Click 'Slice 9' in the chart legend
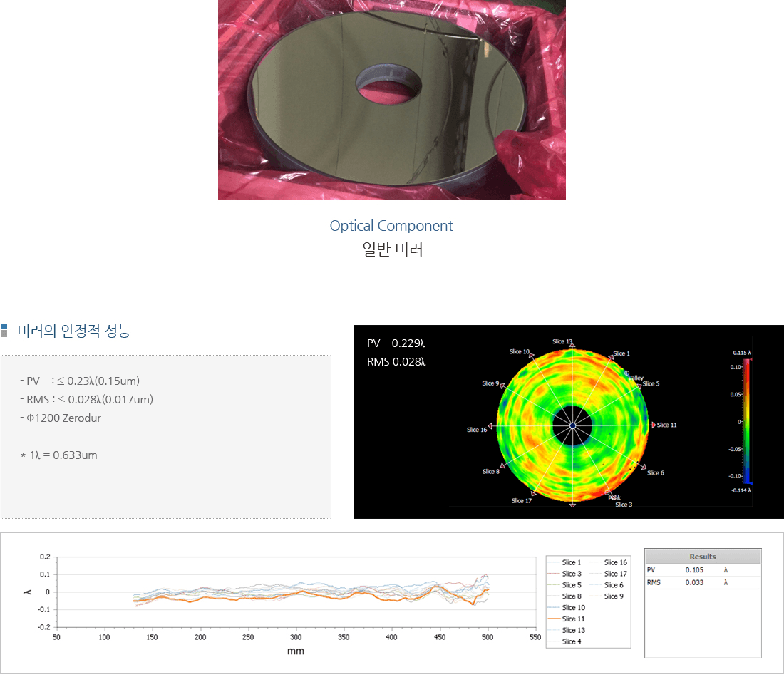Image resolution: width=784 pixels, height=687 pixels. pos(614,596)
